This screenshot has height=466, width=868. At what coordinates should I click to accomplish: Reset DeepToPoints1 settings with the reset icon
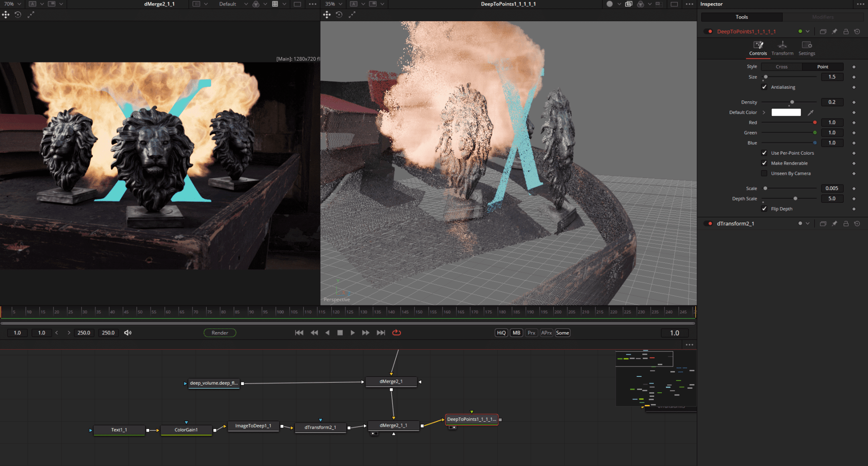(857, 31)
